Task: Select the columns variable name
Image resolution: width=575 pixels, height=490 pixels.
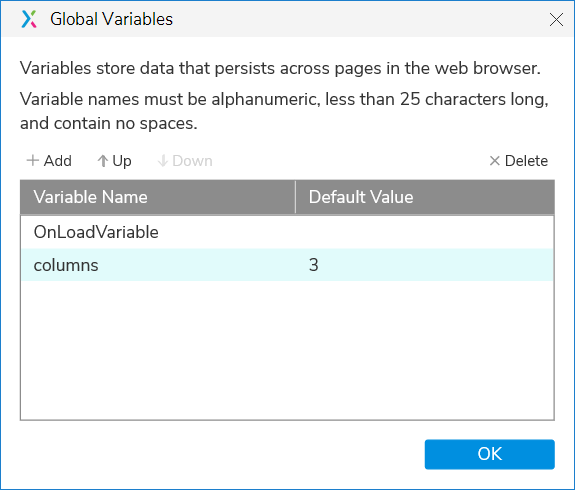Action: pos(66,265)
